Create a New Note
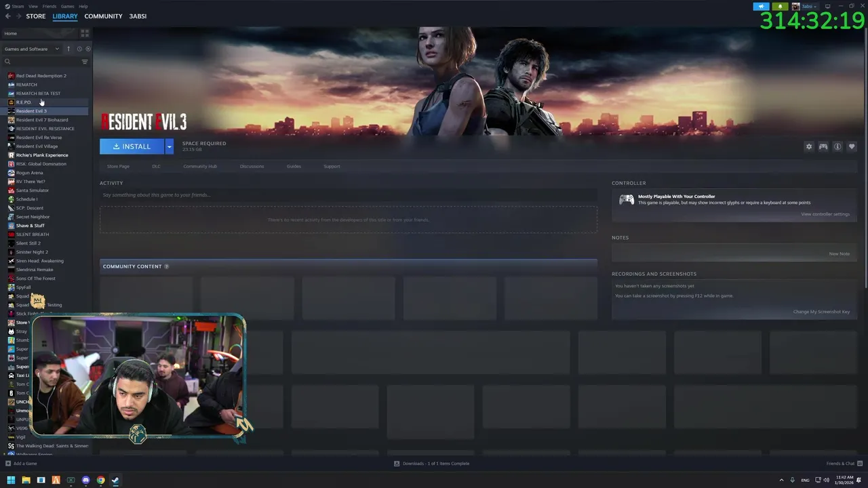This screenshot has width=868, height=488. [839, 253]
